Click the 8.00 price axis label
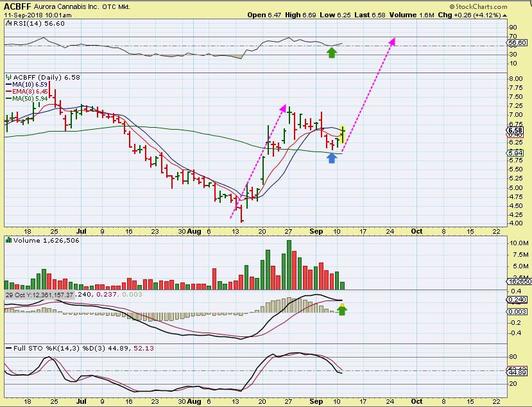The width and height of the screenshot is (532, 407). pyautogui.click(x=516, y=79)
